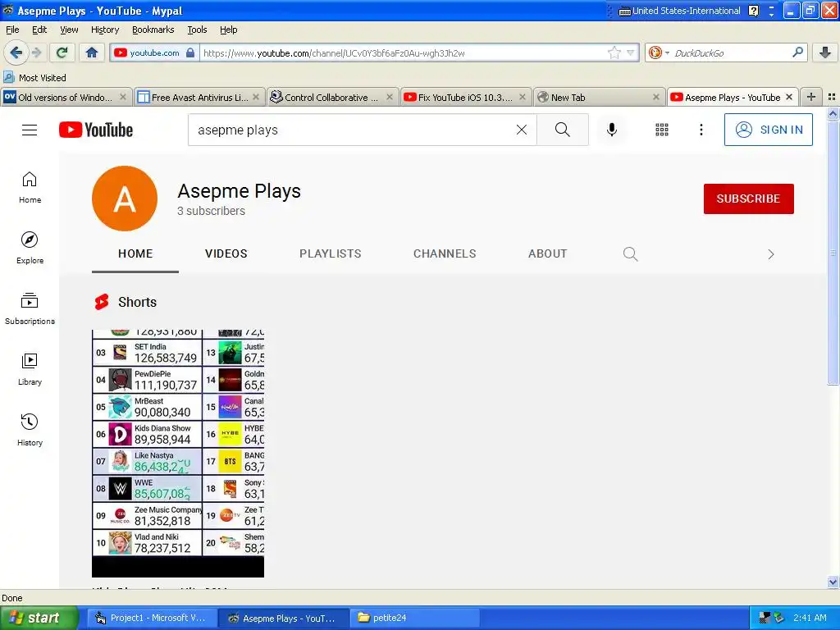Switch to Project1 - Microsoft taskbar item
This screenshot has height=630, width=840.
(152, 618)
